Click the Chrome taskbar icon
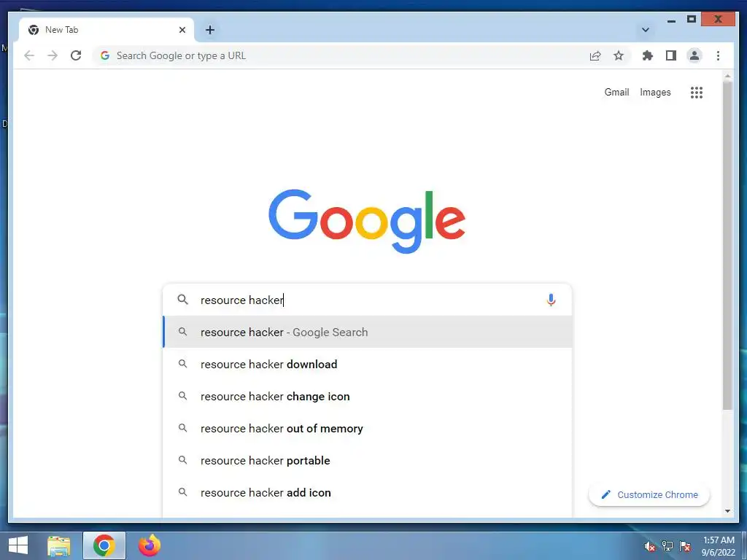 click(x=104, y=545)
